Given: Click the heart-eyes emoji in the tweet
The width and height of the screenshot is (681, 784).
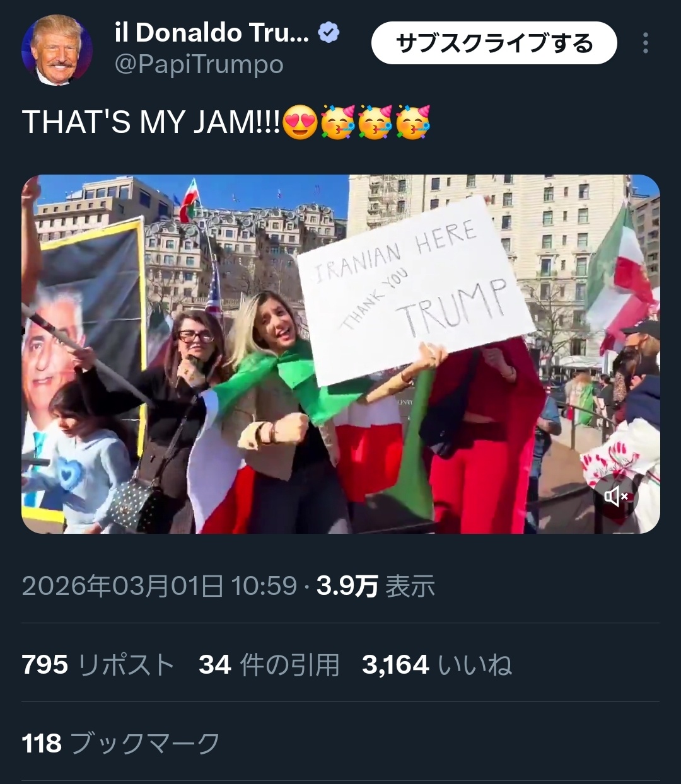Looking at the screenshot, I should 300,122.
